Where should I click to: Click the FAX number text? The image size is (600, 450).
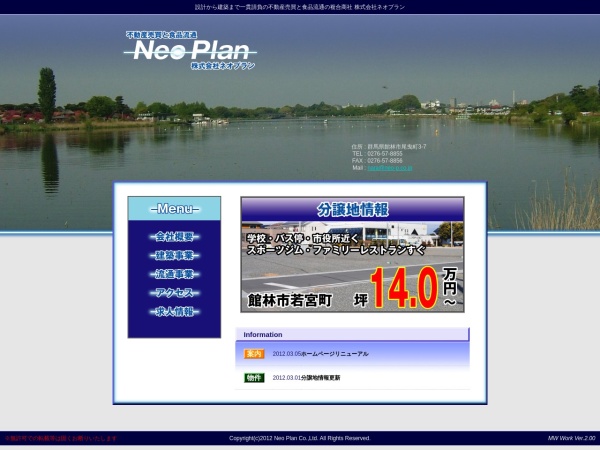[377, 161]
